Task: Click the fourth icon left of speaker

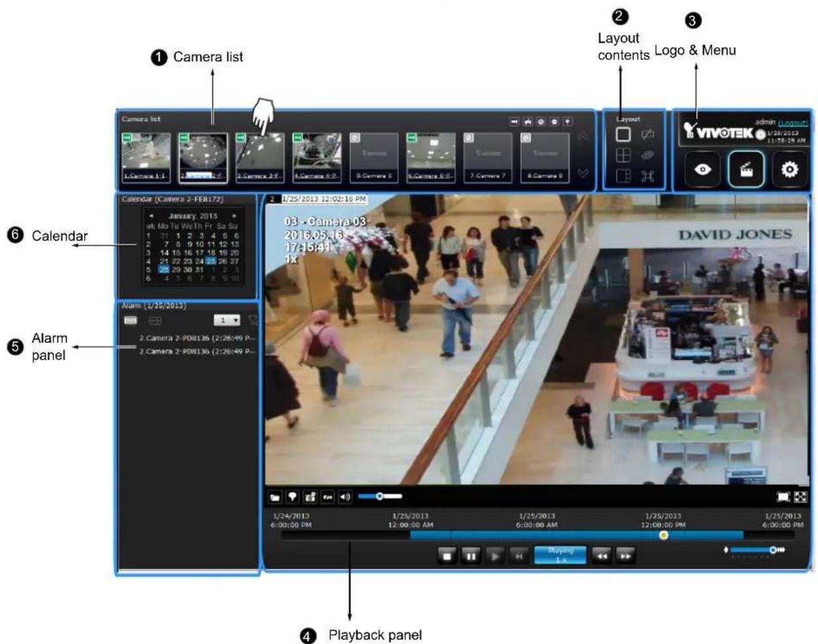Action: tap(328, 497)
